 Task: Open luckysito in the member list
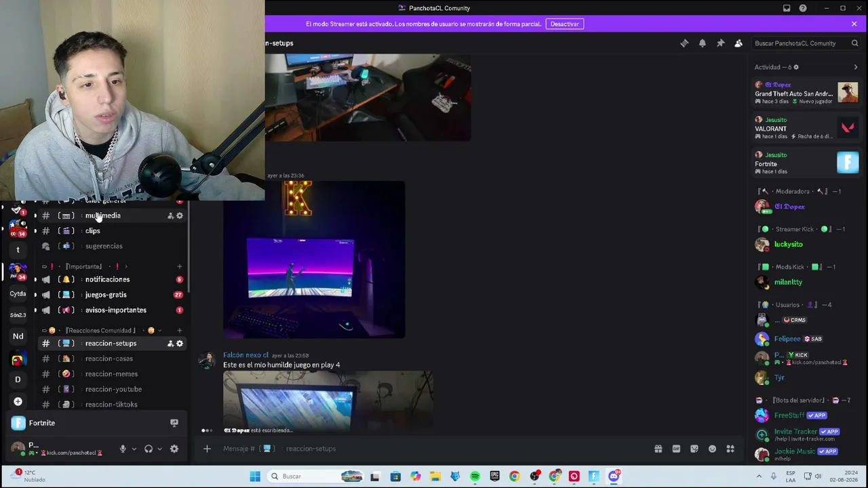[789, 244]
